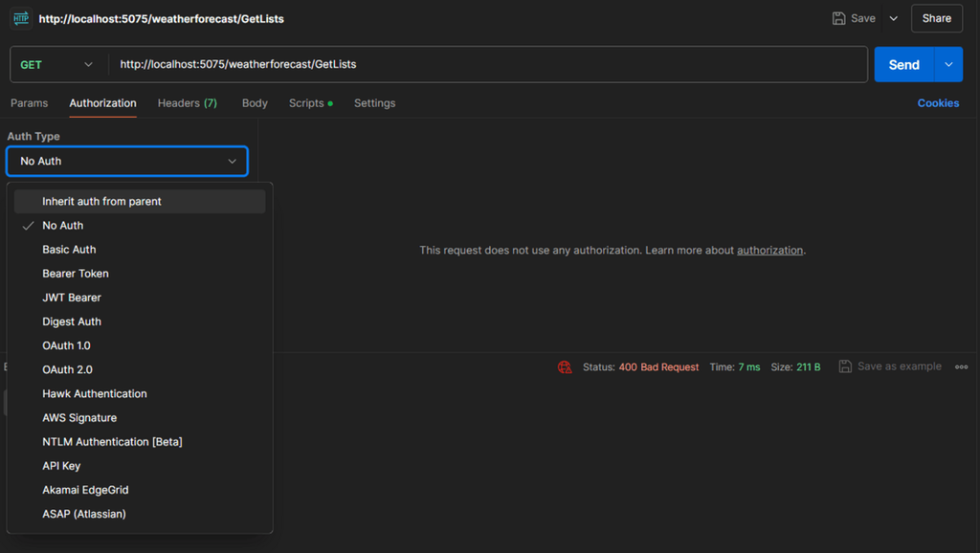Switch to the Params tab
This screenshot has height=553, width=980.
[x=29, y=103]
